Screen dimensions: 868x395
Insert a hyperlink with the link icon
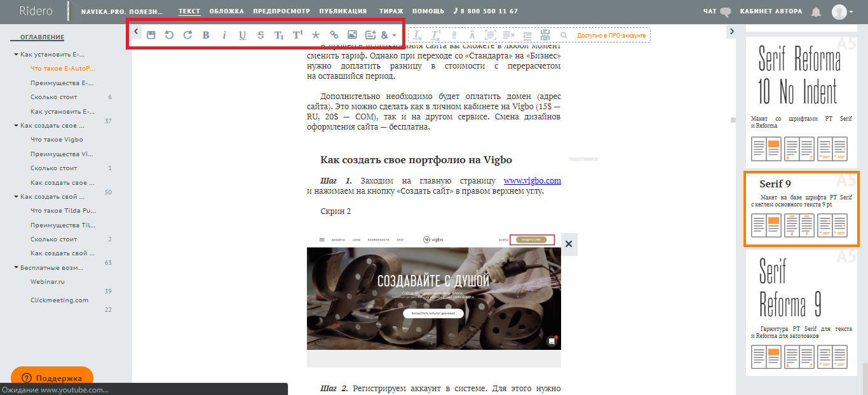[x=334, y=35]
